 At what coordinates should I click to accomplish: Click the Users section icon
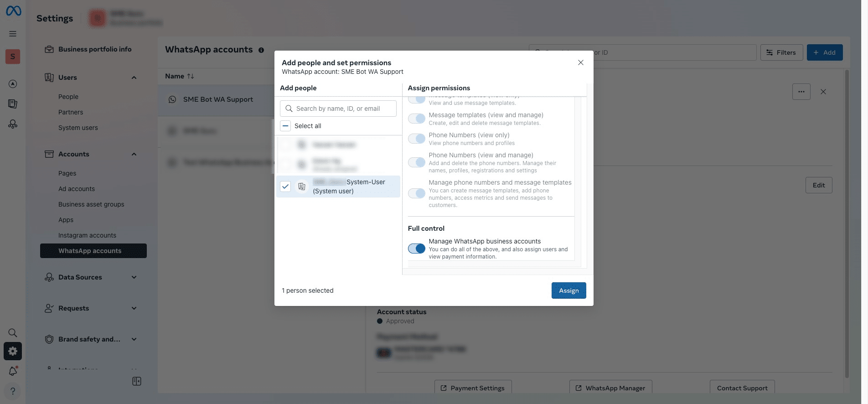(49, 78)
